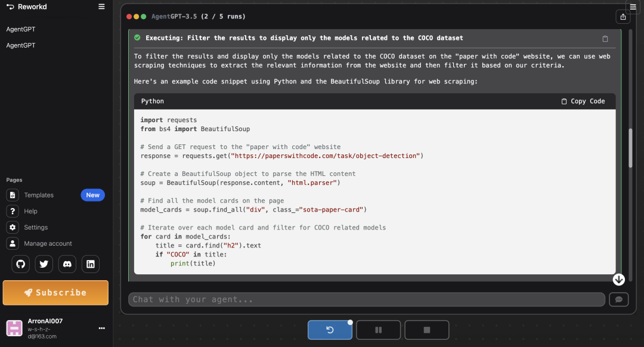Open the second AgentGPT entry in sidebar
This screenshot has height=347, width=644.
(x=21, y=45)
